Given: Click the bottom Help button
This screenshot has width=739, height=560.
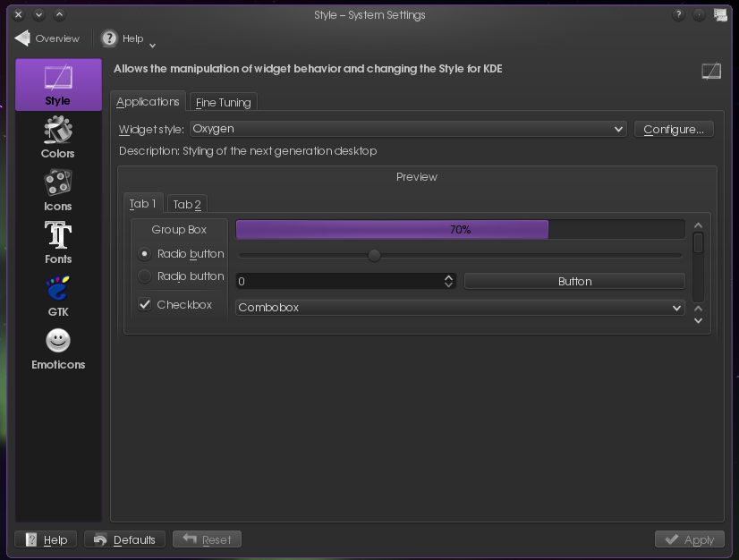Looking at the screenshot, I should pos(46,539).
